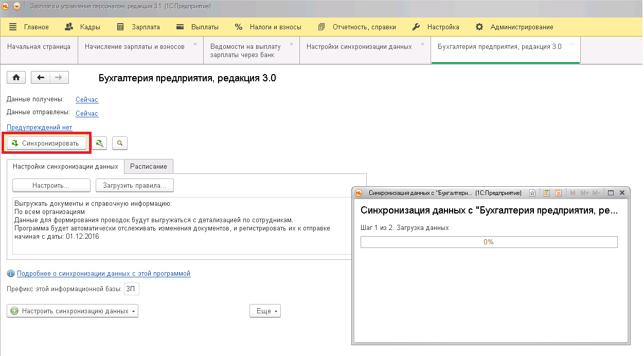The width and height of the screenshot is (644, 356).
Task: Click Сейчас link next to Данные отправлены
Action: tap(87, 114)
